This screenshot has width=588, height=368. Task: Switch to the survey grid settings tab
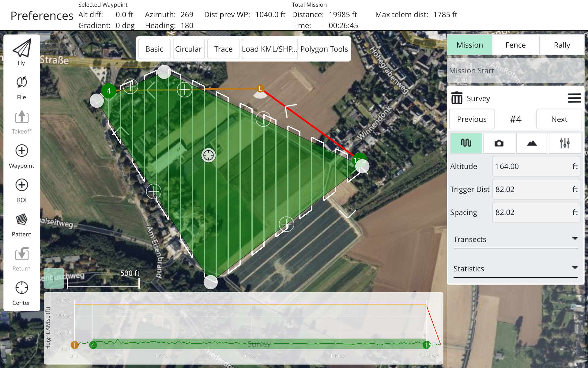tap(466, 143)
